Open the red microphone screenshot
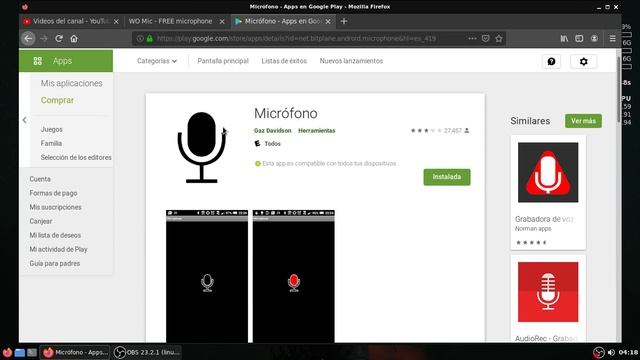 click(x=293, y=276)
